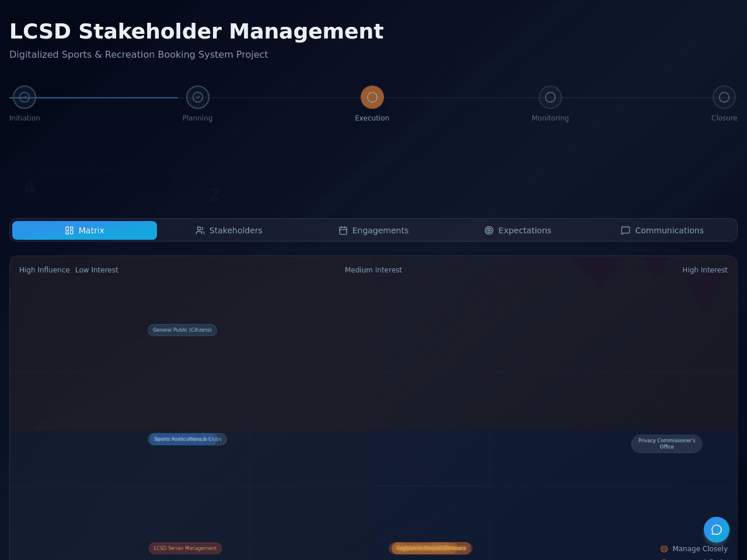Open the Stakeholders tab
The image size is (747, 560).
point(229,230)
